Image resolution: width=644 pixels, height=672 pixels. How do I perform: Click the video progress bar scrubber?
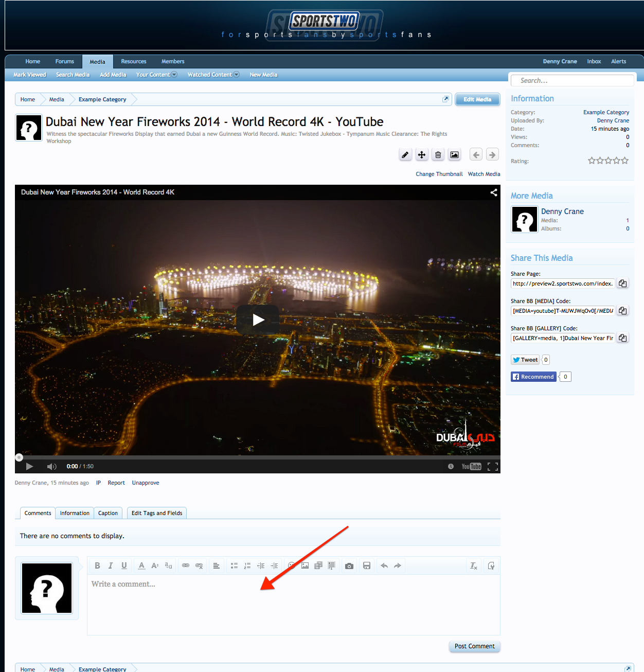click(19, 457)
